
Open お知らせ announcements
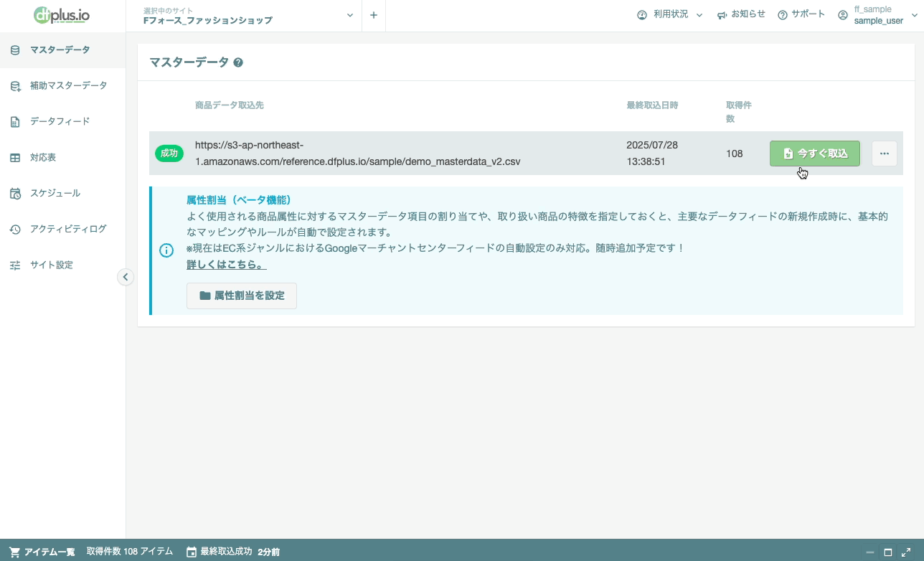click(x=741, y=15)
